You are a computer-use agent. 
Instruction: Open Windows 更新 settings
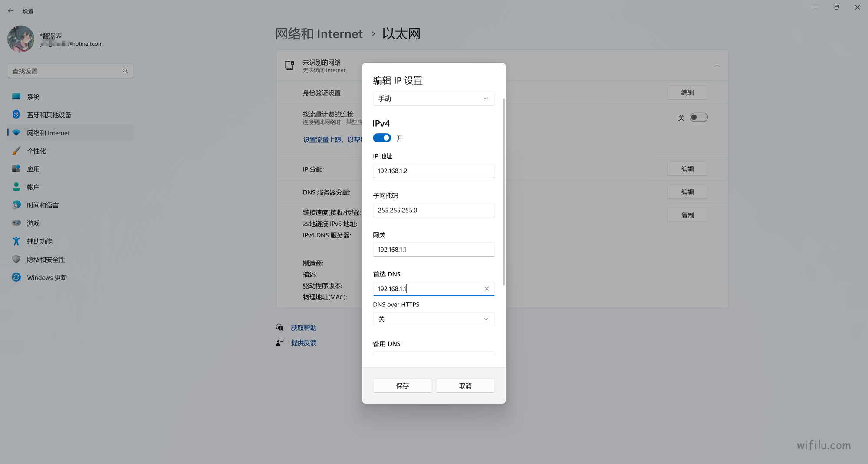[70, 277]
